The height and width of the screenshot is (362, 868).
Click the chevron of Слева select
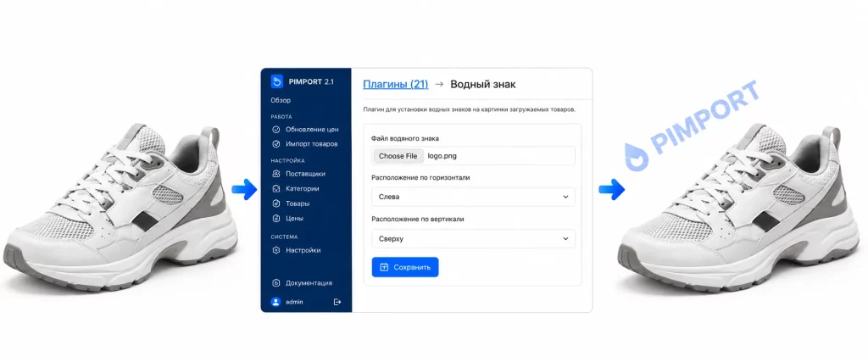point(565,197)
